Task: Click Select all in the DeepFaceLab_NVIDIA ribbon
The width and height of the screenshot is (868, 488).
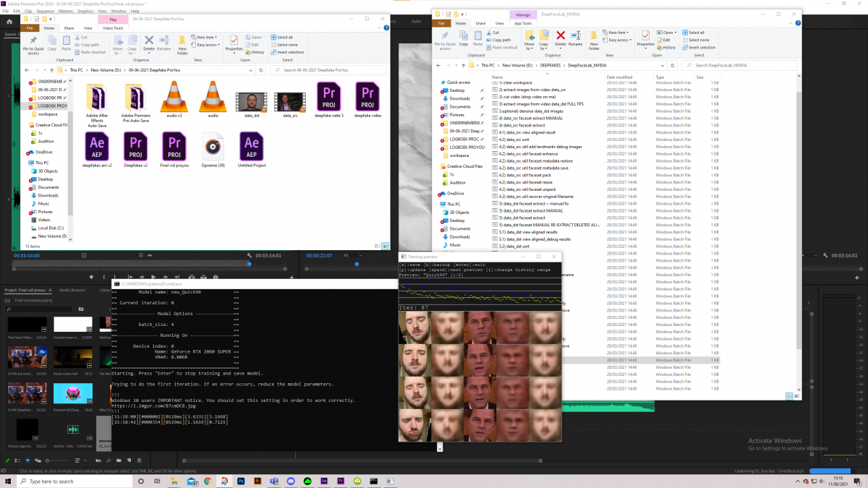Action: click(x=694, y=33)
